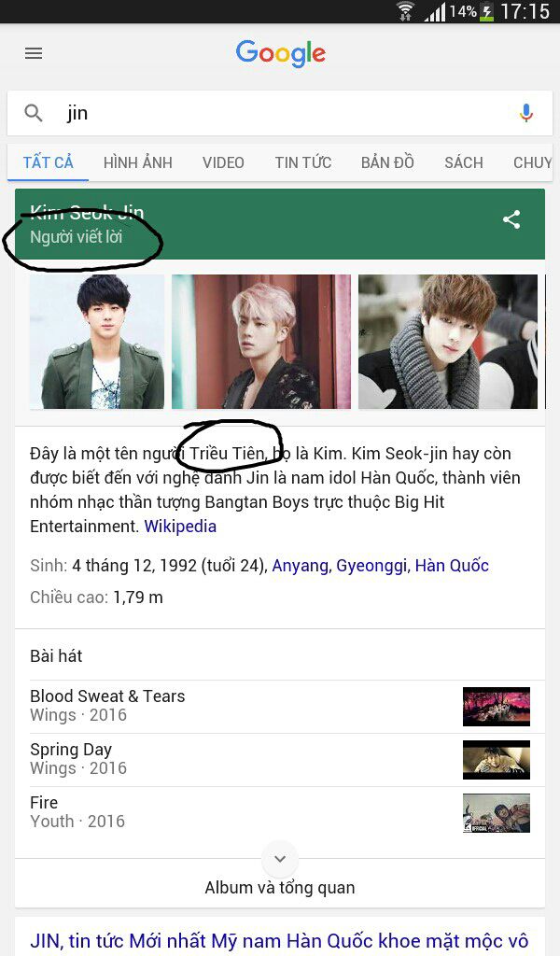Select the BẢN ĐỒ tab

pos(387,162)
